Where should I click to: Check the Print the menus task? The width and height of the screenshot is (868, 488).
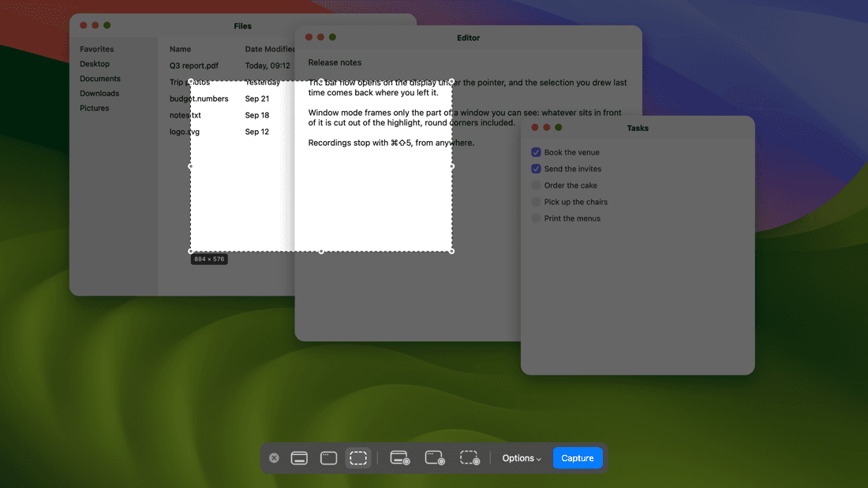(536, 218)
